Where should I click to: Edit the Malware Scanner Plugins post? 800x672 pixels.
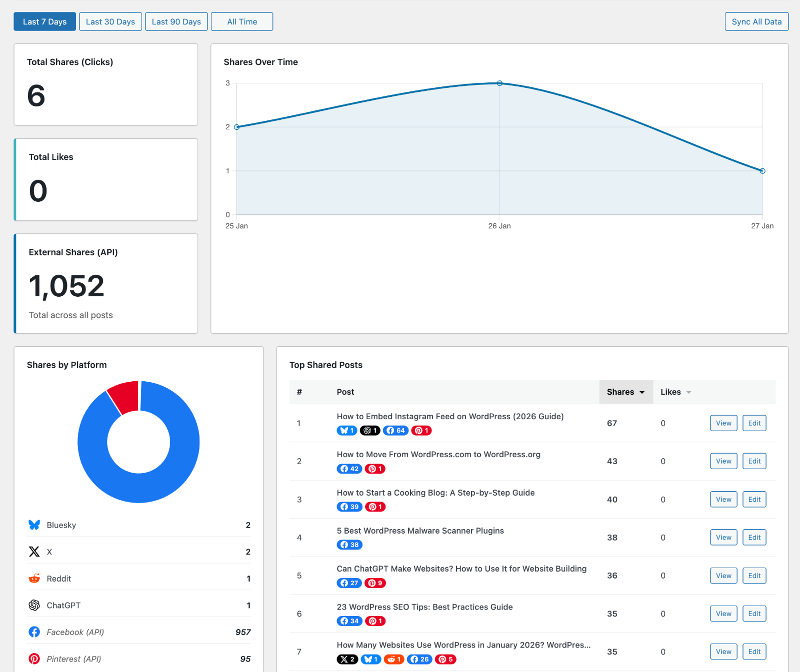[754, 537]
